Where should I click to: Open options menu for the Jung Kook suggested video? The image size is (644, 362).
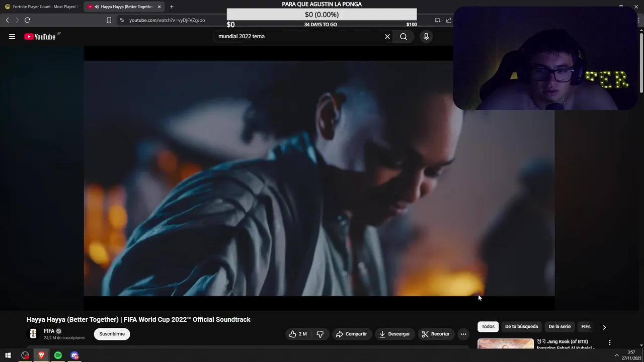(x=610, y=343)
